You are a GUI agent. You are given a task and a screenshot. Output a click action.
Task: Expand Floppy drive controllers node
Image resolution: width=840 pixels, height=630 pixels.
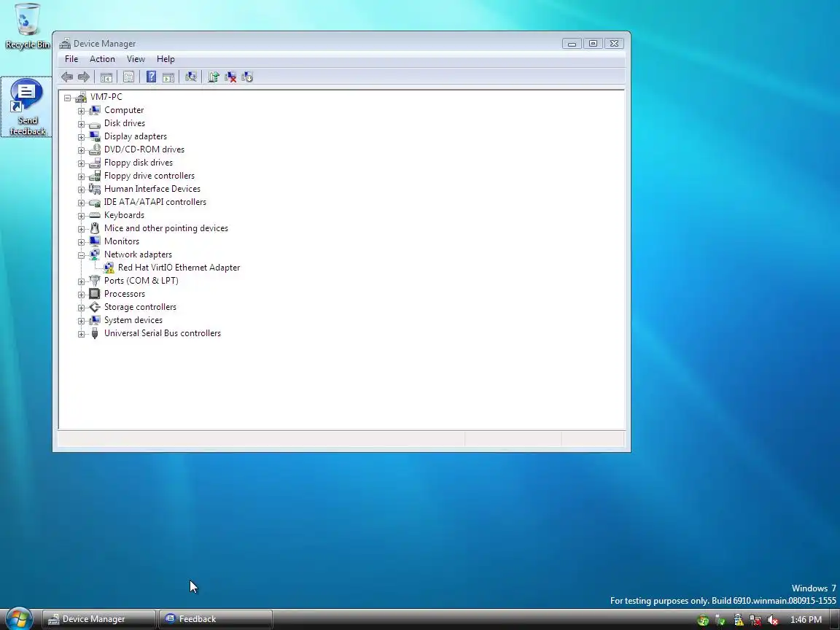(x=81, y=176)
